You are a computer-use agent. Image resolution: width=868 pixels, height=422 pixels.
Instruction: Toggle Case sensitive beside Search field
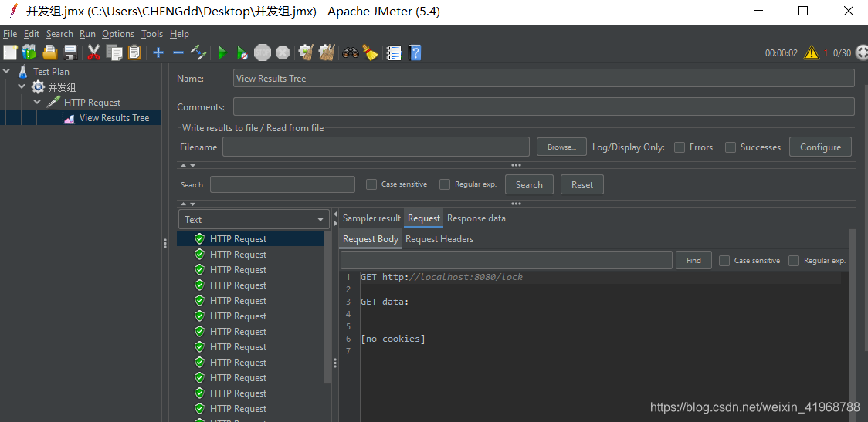(371, 184)
